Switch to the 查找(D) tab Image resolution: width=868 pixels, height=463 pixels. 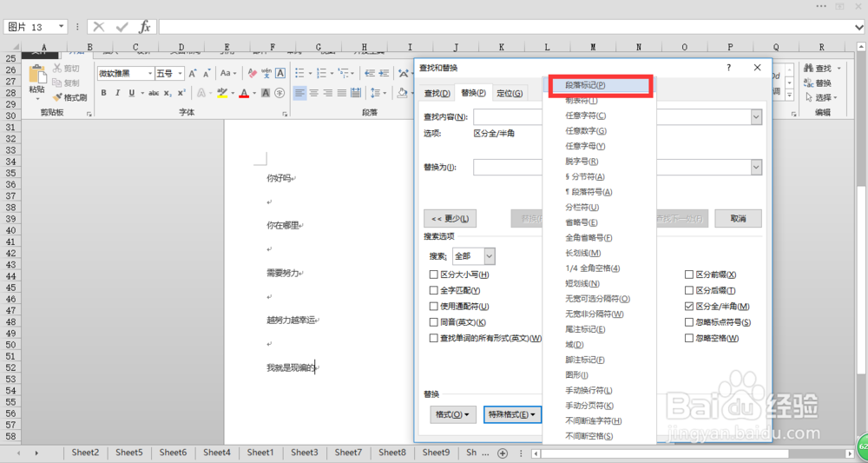click(437, 93)
